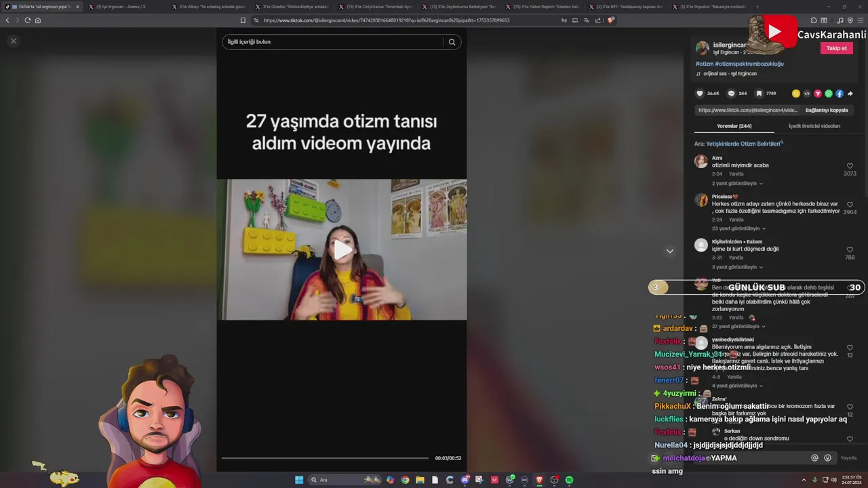Insert a mention with the @ icon
Image resolution: width=868 pixels, height=488 pixels.
coord(814,458)
